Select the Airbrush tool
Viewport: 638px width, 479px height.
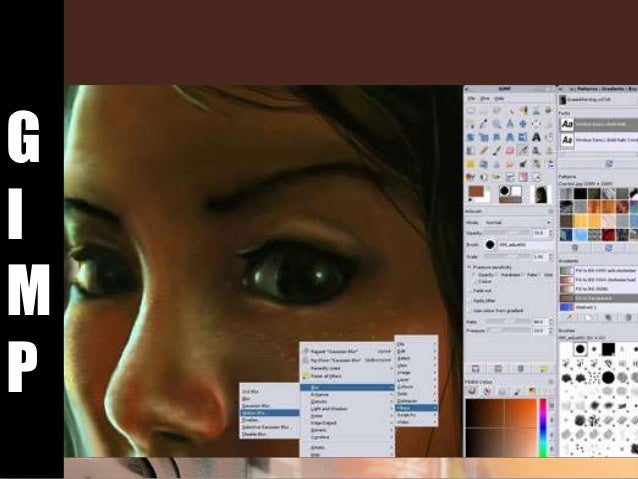click(523, 151)
